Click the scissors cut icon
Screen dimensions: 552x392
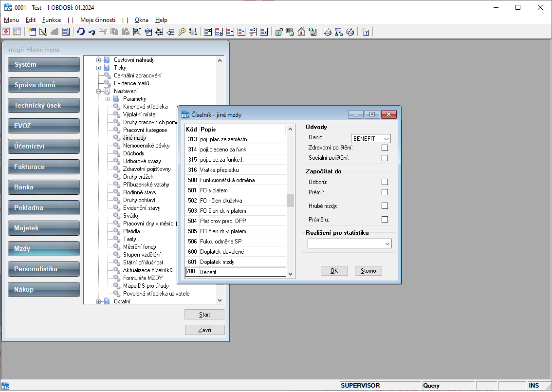pos(103,32)
